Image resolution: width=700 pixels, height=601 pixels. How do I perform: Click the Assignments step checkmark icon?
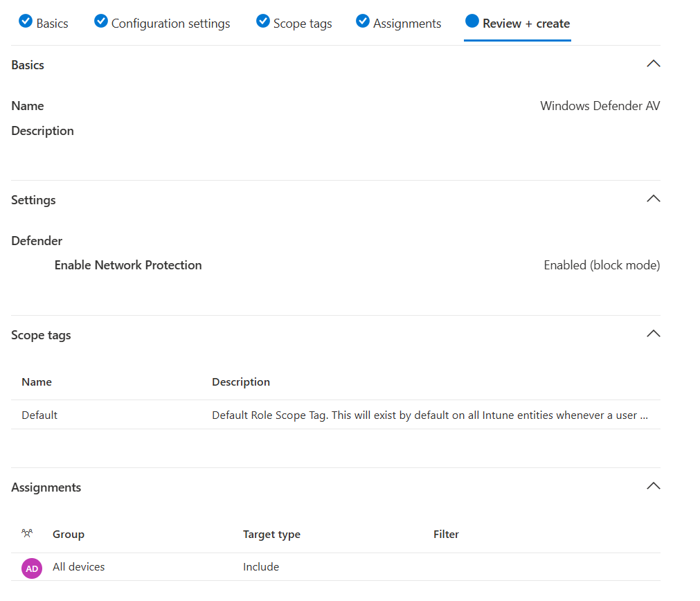pyautogui.click(x=362, y=21)
